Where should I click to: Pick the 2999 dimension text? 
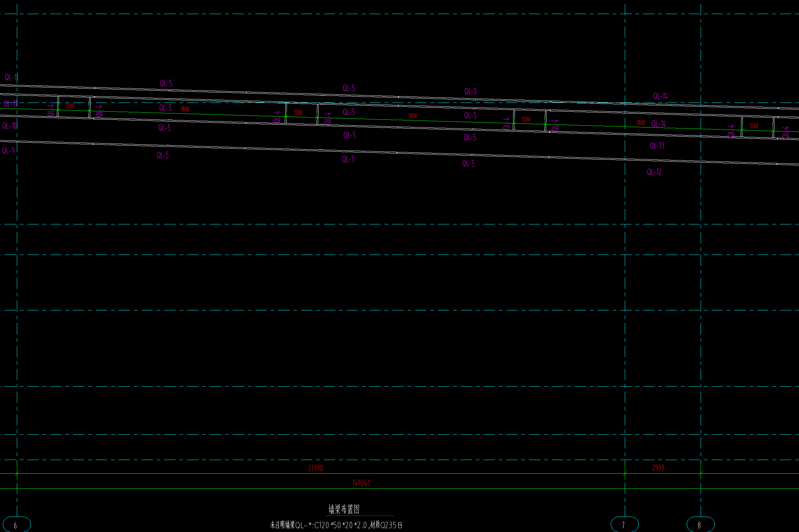[x=658, y=468]
